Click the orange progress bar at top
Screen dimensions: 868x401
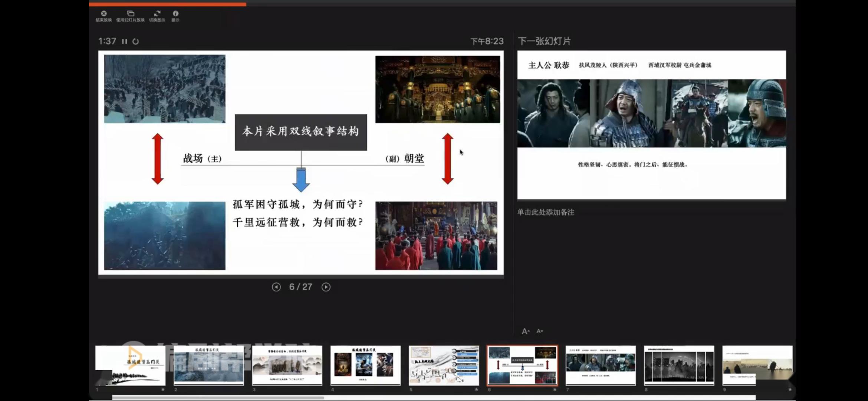click(x=167, y=4)
